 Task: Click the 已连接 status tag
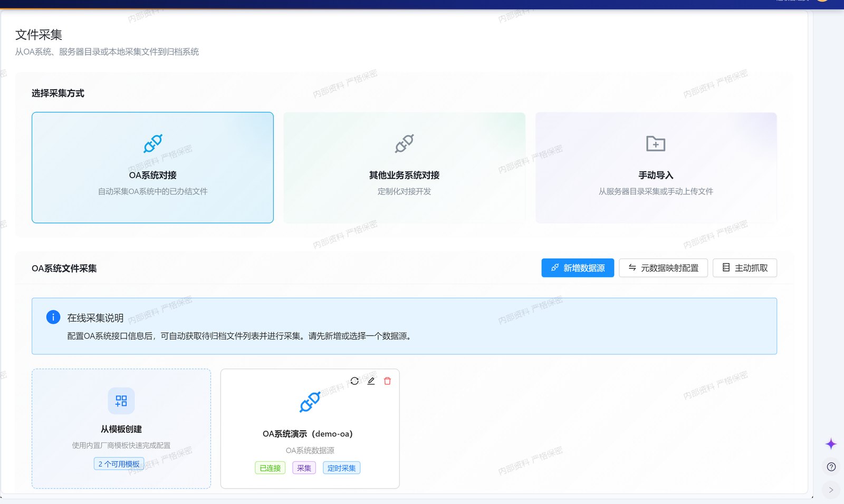(270, 468)
